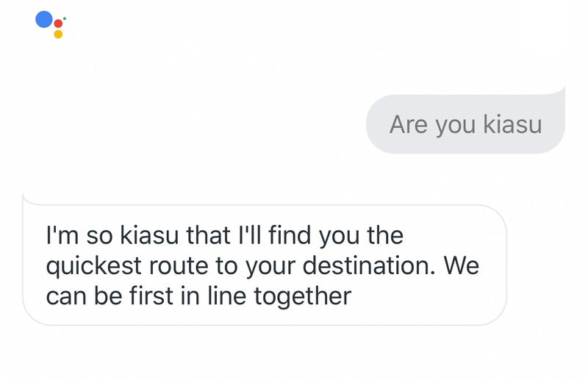Click the word "you" in the grey bubble
This screenshot has height=380, width=588.
455,125
